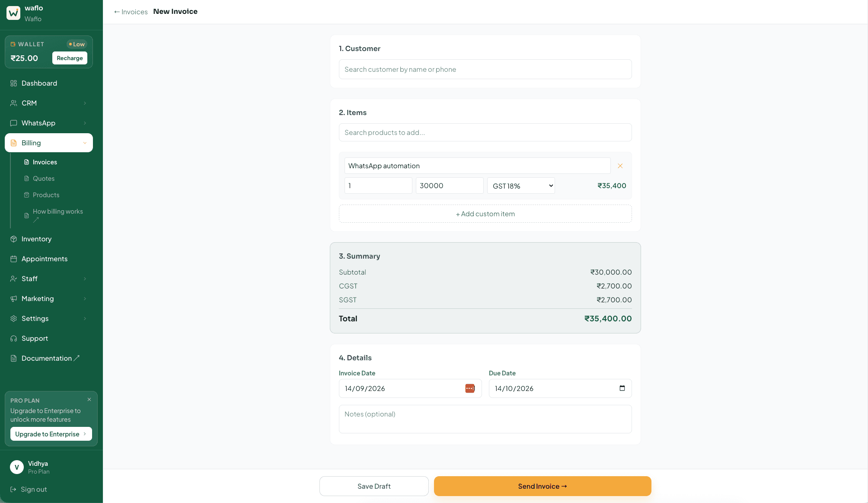Click the Notes (optional) text area

485,419
